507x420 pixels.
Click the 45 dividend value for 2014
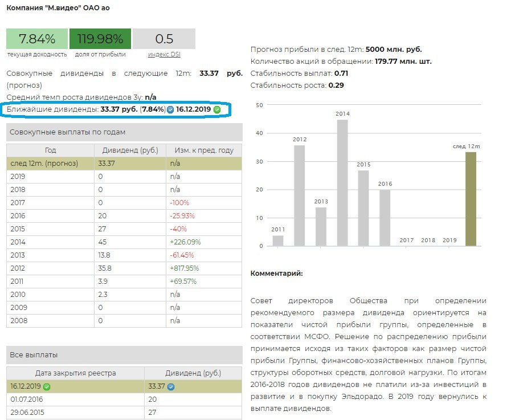point(103,242)
